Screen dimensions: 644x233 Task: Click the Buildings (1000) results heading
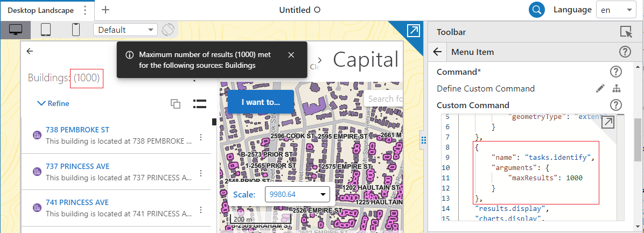pos(64,77)
